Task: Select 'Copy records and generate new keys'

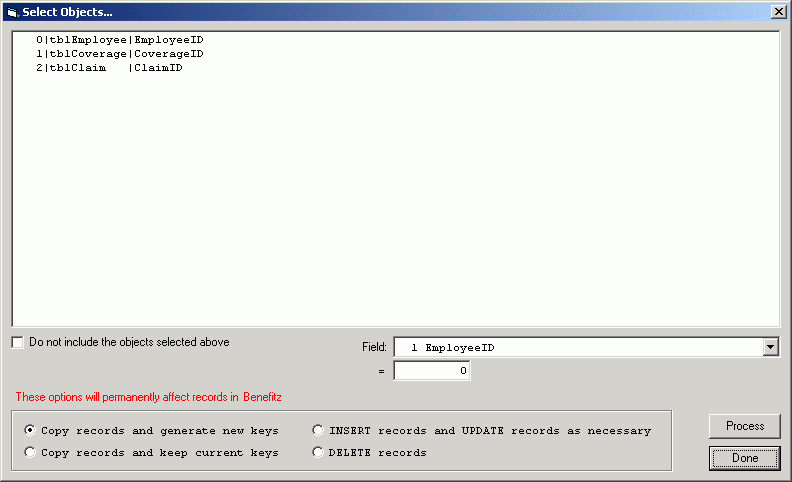Action: click(30, 430)
